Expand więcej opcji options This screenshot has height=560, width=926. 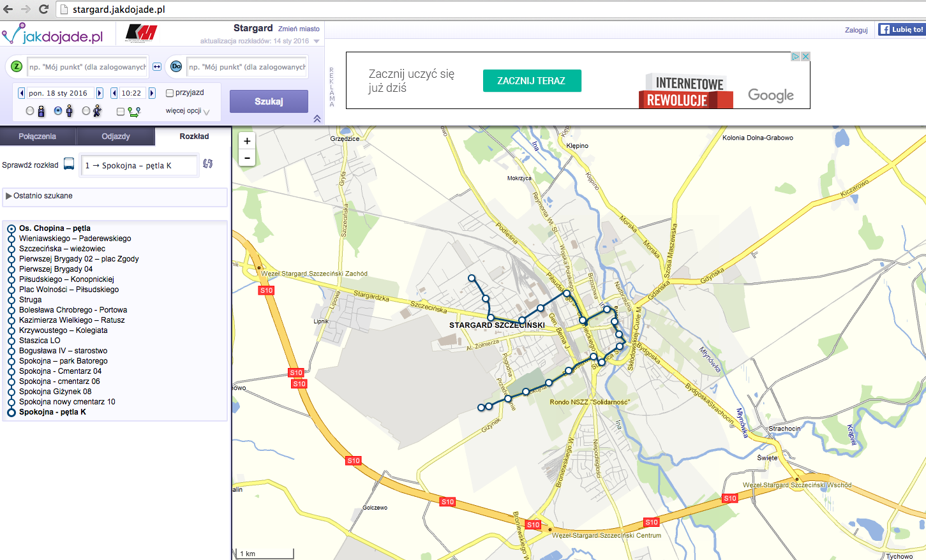[188, 111]
